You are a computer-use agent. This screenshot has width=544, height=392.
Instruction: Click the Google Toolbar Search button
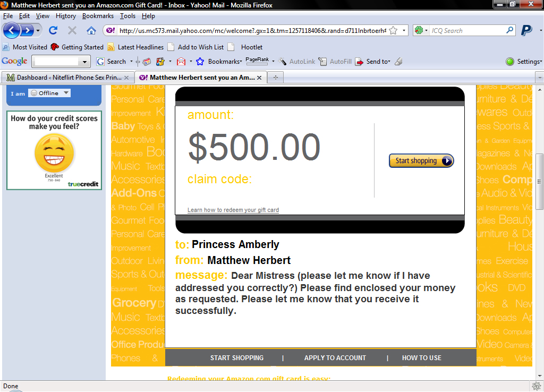(x=112, y=62)
